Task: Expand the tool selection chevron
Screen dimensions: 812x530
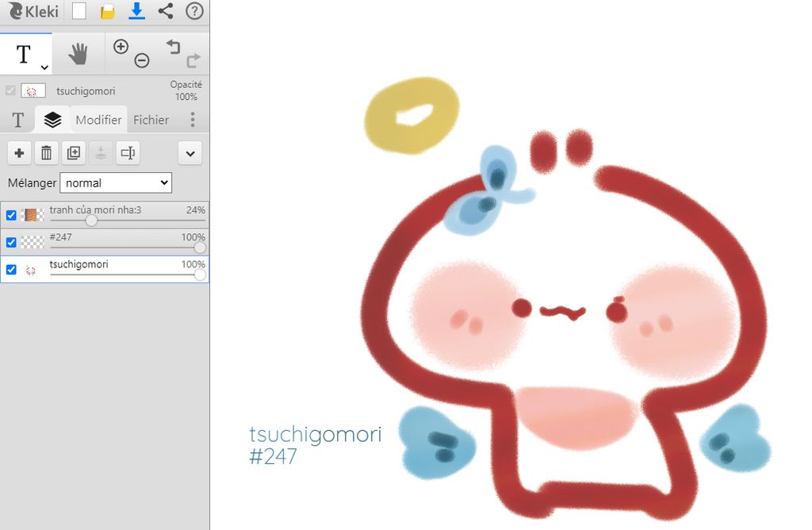Action: pos(44,67)
